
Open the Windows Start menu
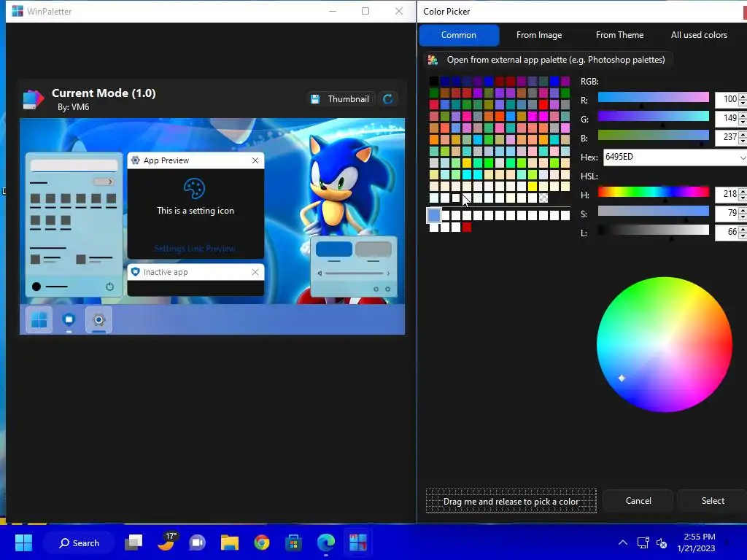pyautogui.click(x=23, y=542)
